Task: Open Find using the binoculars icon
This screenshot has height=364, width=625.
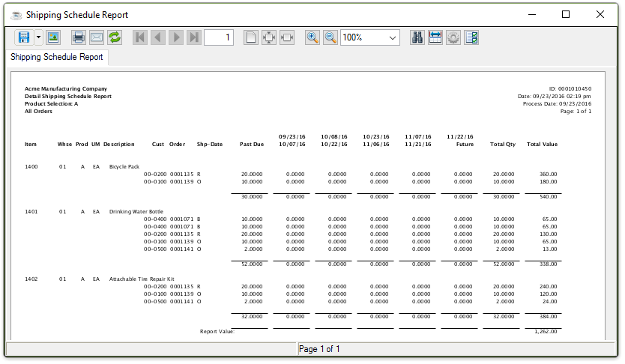Action: click(x=417, y=37)
